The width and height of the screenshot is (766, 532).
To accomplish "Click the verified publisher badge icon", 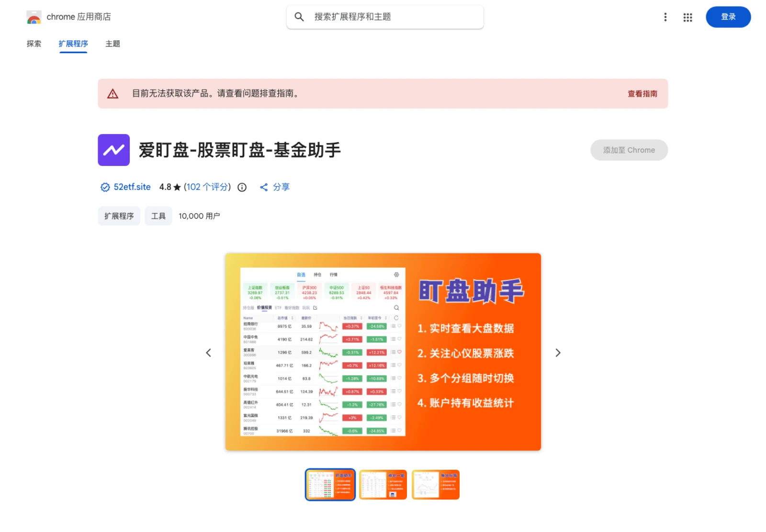I will [x=105, y=187].
